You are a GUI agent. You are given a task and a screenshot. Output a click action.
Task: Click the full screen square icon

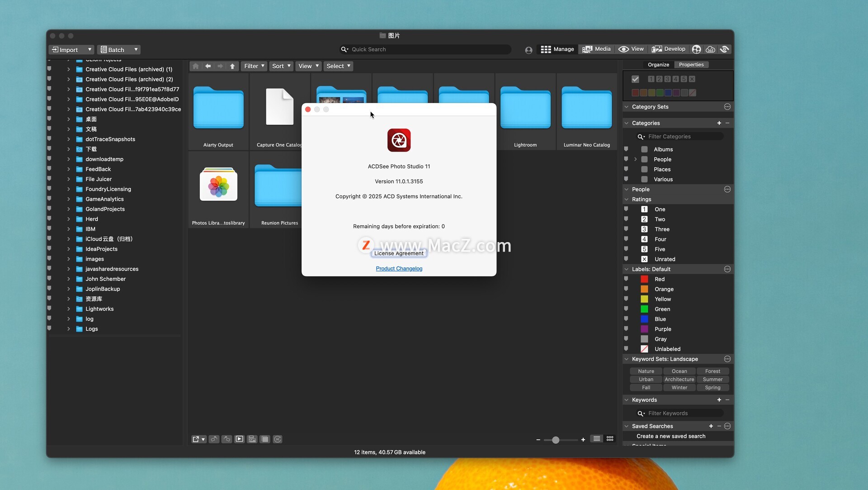tap(265, 439)
